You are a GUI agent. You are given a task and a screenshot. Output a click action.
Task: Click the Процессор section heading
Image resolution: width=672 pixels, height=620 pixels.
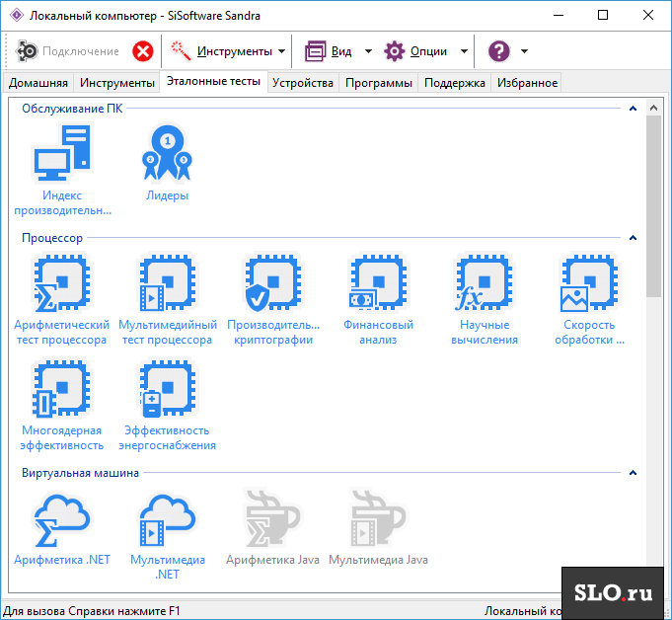coord(52,238)
